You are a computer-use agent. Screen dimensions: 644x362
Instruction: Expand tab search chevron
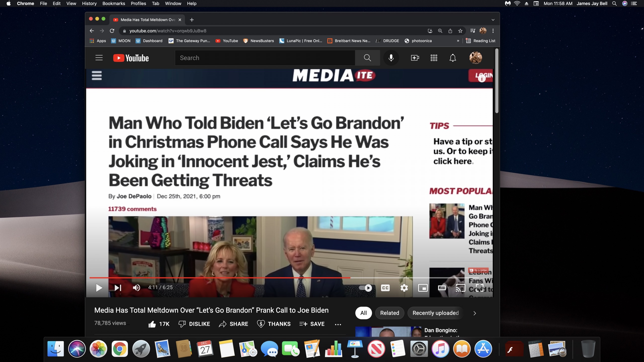(x=493, y=20)
